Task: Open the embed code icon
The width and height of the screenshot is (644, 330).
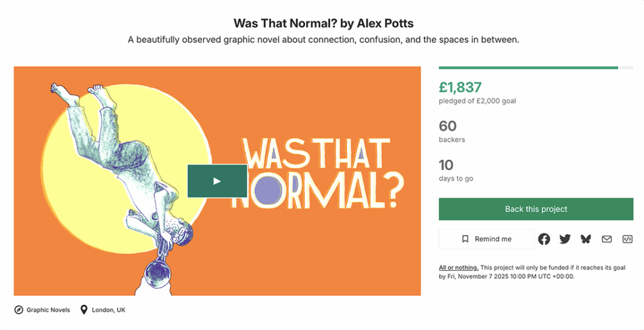Action: tap(627, 239)
